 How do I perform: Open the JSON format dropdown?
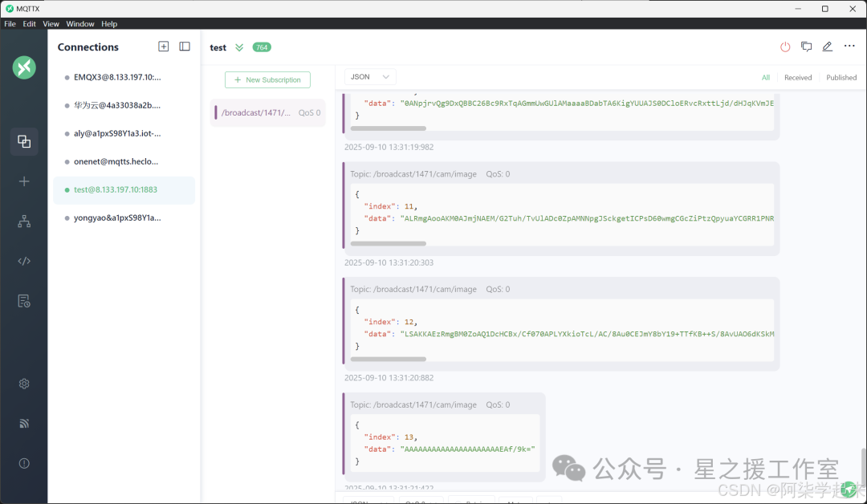point(370,77)
